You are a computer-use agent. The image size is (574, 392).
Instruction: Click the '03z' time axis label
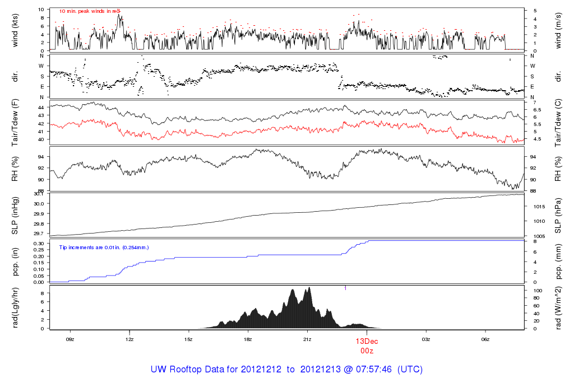[x=426, y=339]
